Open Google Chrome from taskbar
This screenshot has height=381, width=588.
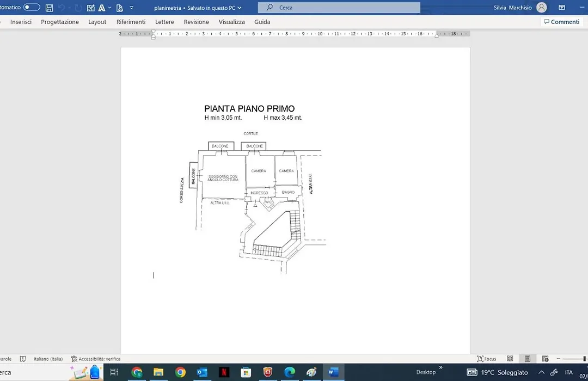coord(180,372)
